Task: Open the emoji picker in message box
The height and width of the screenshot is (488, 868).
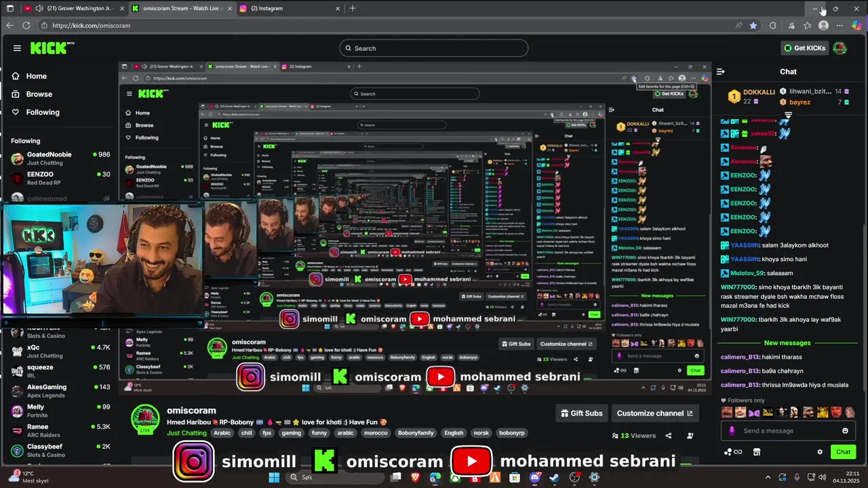Action: coord(845,430)
